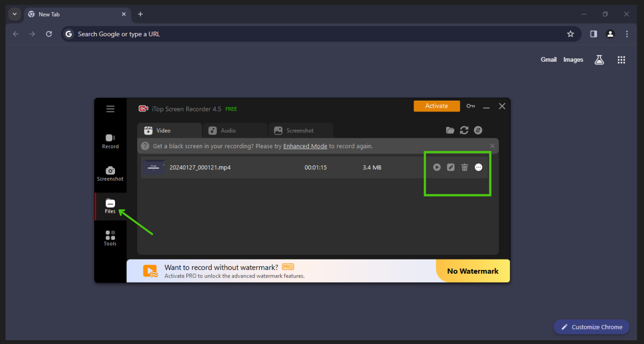Edit the recorded video file

coord(451,168)
